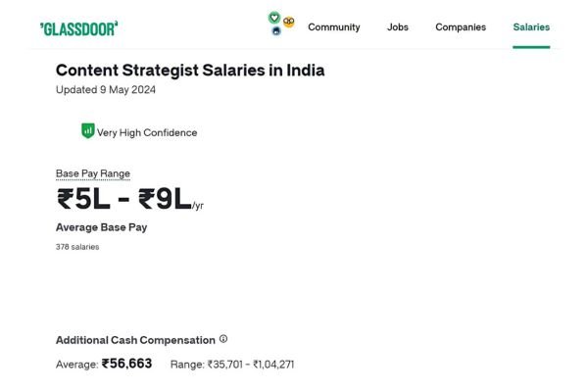Click the Additional Cash Compensation heading

pos(135,340)
